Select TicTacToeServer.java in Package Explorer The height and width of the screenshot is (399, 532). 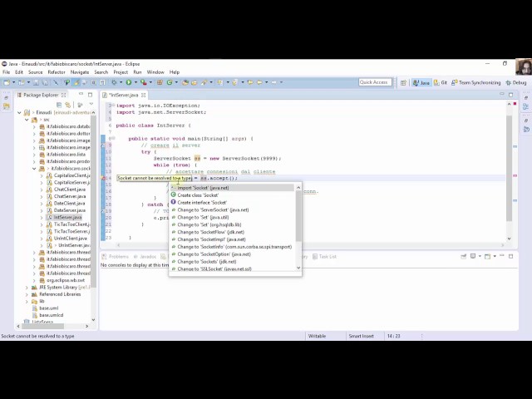[68, 231]
